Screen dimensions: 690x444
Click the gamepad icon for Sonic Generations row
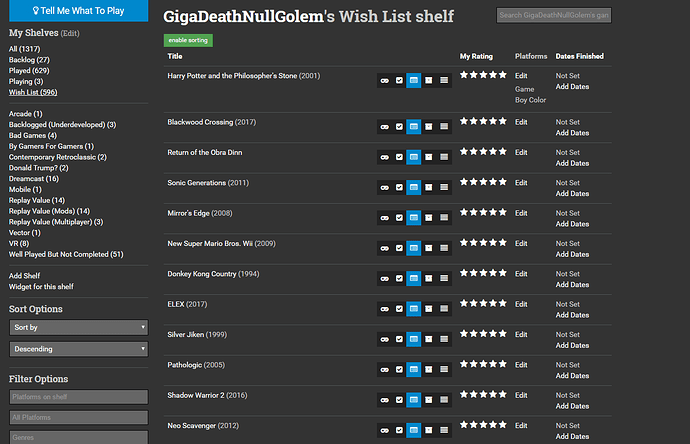[385, 187]
